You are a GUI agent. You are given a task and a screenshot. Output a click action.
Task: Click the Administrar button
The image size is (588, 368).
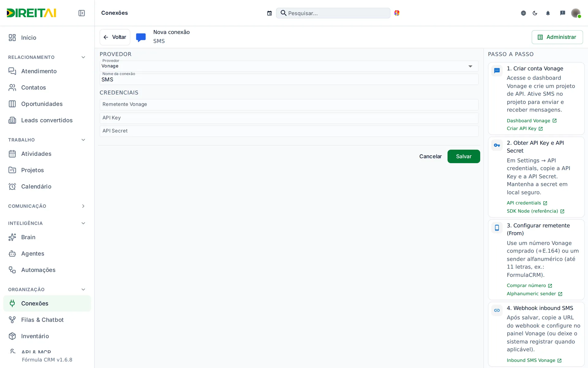click(557, 37)
